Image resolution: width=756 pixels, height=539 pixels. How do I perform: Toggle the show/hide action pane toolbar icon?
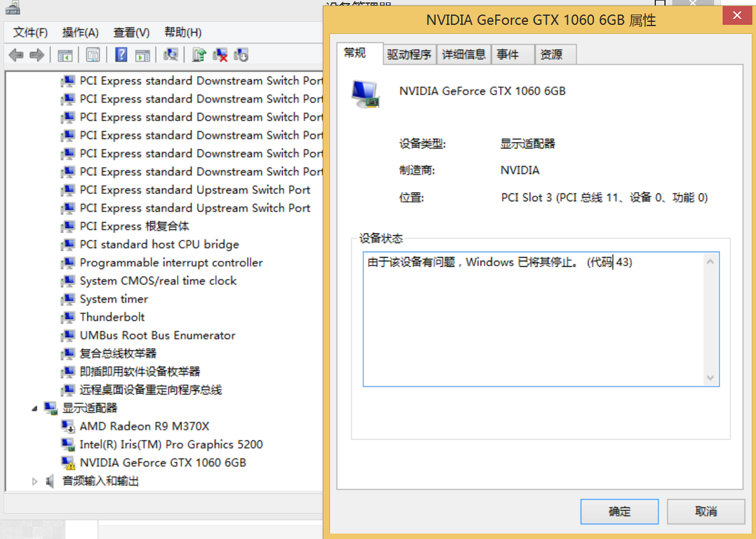click(143, 55)
